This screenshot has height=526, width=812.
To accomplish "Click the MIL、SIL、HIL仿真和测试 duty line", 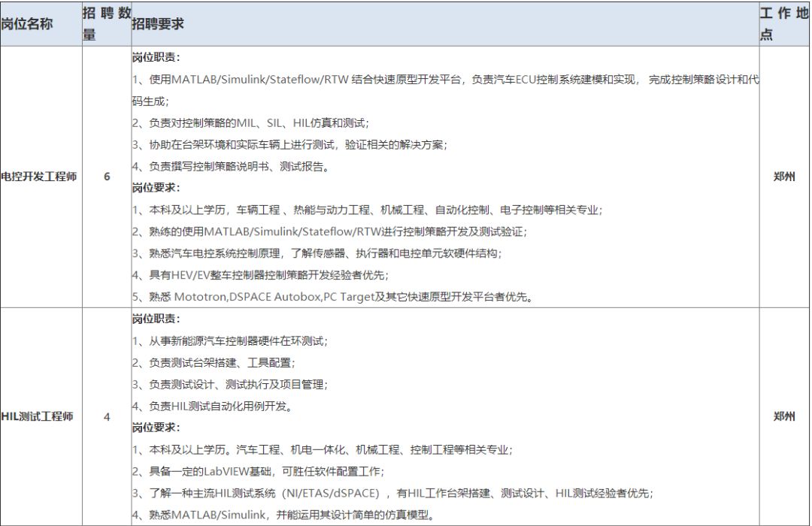I will (248, 123).
